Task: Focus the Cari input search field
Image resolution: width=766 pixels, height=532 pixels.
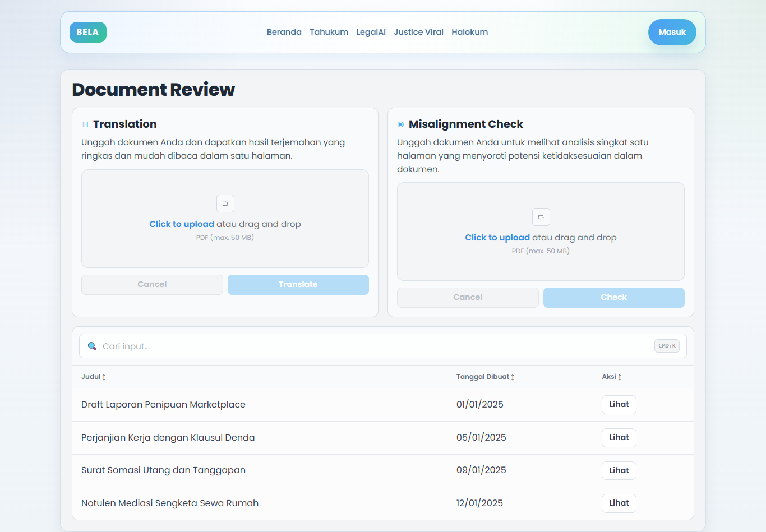Action: 370,346
